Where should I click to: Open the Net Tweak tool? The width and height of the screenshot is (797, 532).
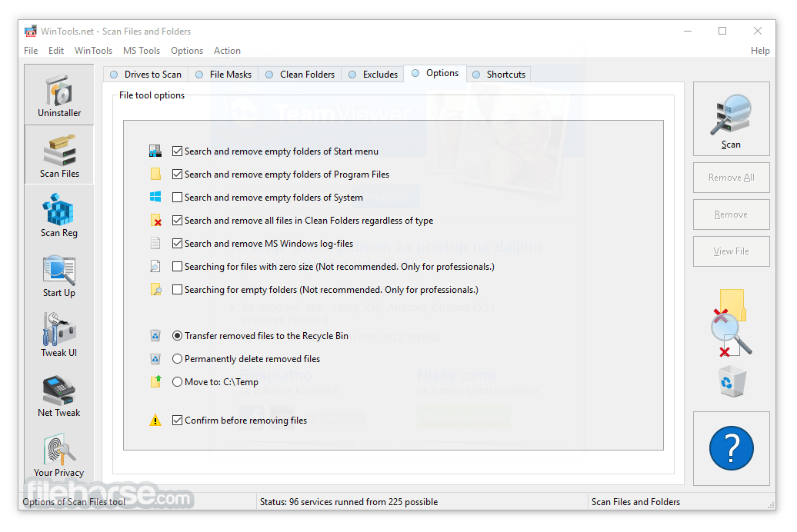(59, 395)
